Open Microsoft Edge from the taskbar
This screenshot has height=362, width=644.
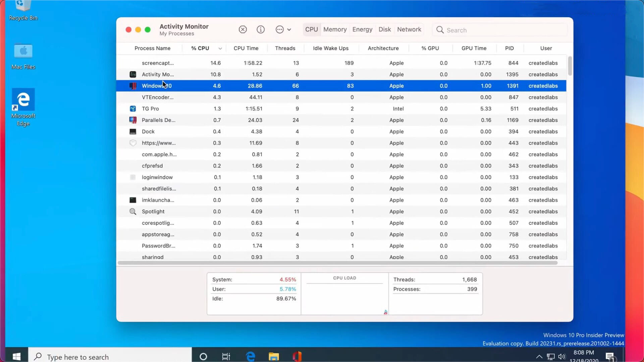coord(250,356)
